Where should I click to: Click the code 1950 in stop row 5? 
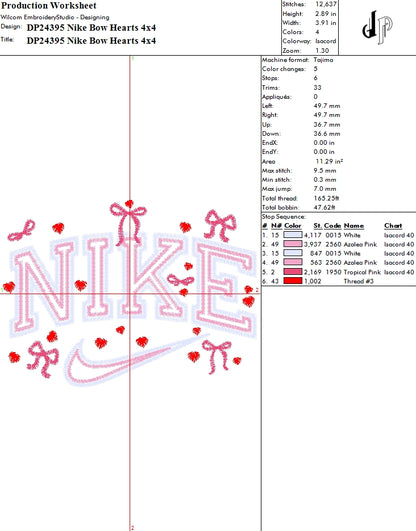click(x=333, y=272)
